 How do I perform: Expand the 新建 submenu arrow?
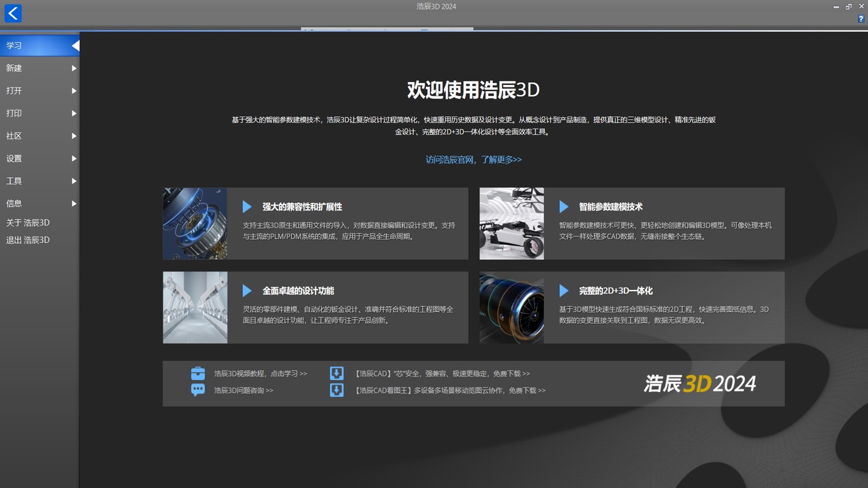(74, 68)
